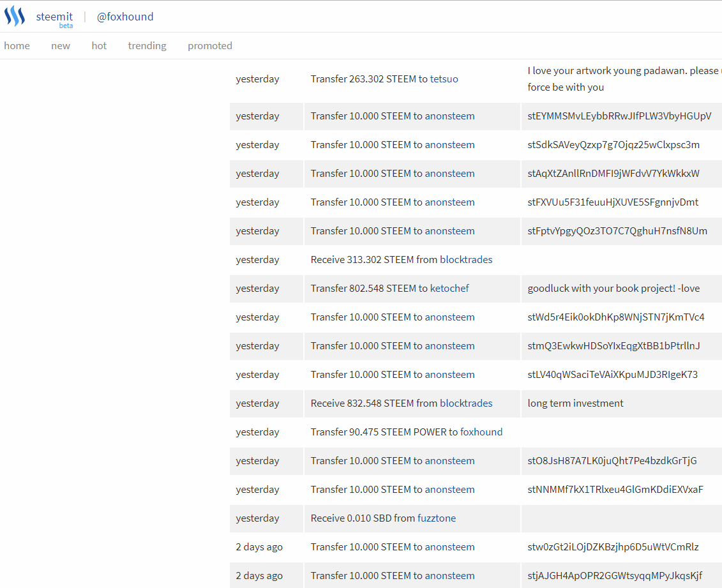
Task: Click anonsteem in the stWd5r4Eik memo row
Action: point(449,317)
